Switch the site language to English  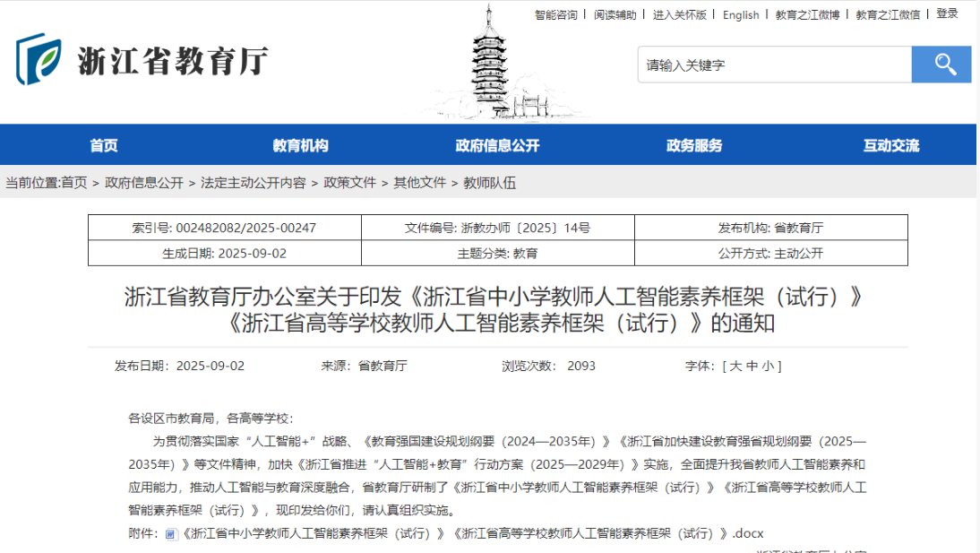coord(741,14)
